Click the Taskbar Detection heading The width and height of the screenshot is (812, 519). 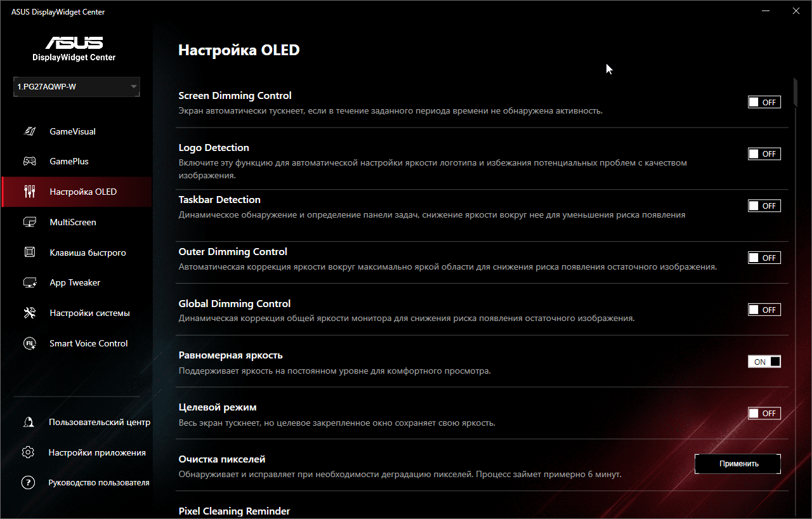tap(219, 200)
